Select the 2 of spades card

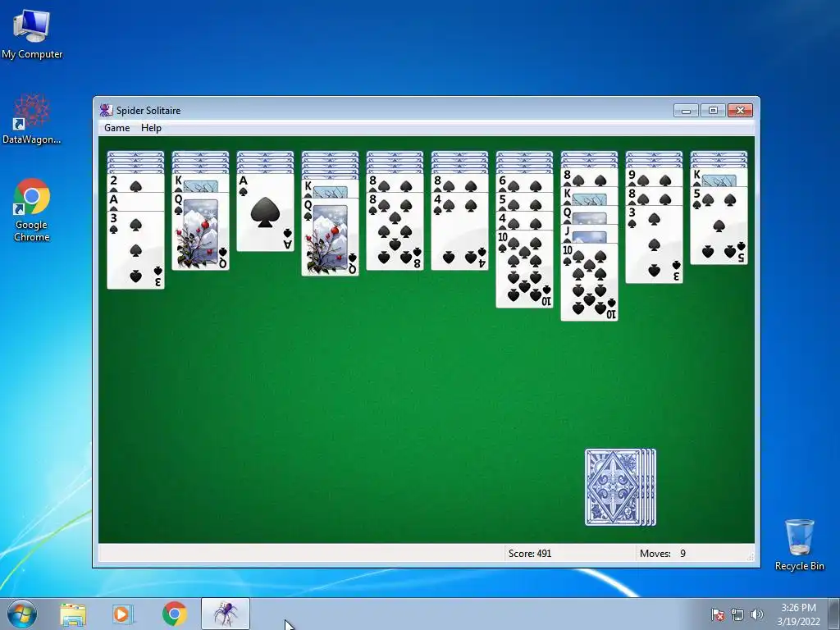point(135,183)
